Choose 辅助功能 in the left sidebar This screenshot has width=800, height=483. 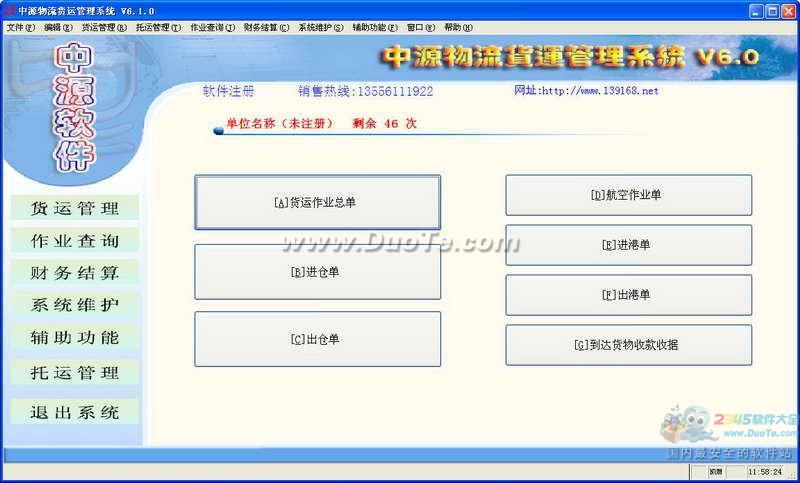click(x=75, y=338)
